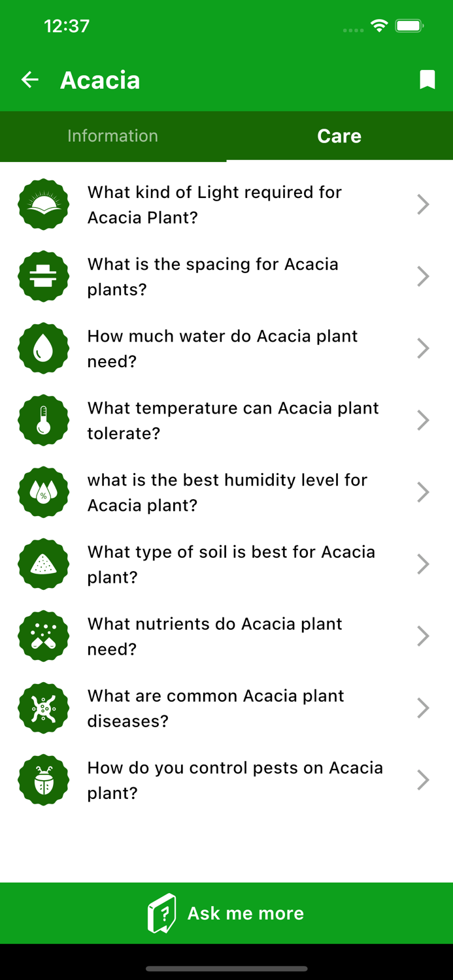Click the temperature thermometer icon
This screenshot has height=980, width=453.
(43, 420)
